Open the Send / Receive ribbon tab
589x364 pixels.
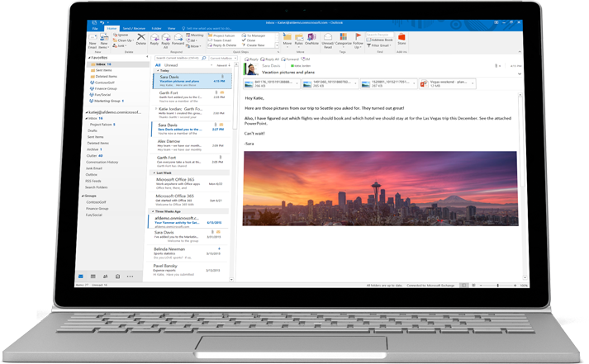pyautogui.click(x=132, y=28)
